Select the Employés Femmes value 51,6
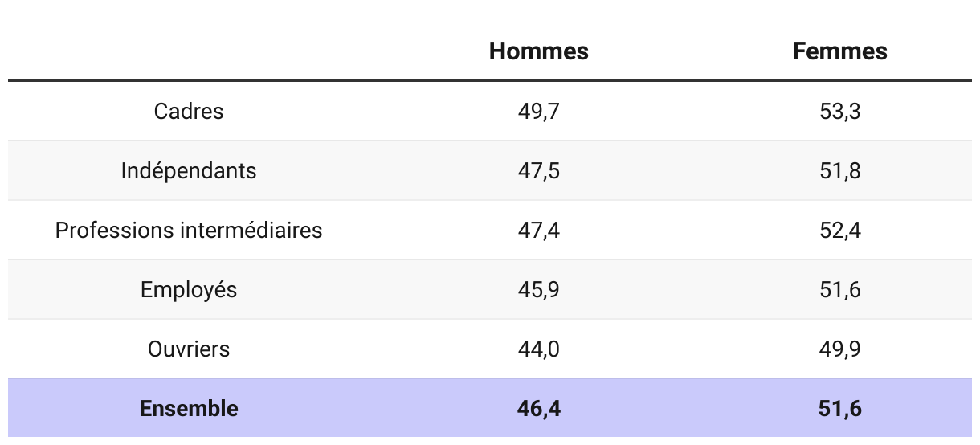The width and height of the screenshot is (980, 445). point(839,289)
